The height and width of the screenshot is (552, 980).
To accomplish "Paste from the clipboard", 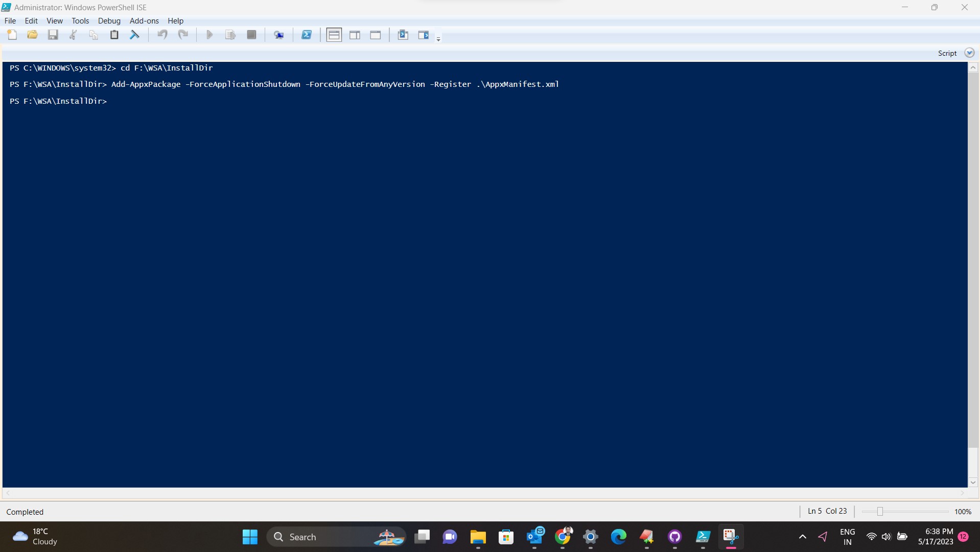I will [x=114, y=34].
